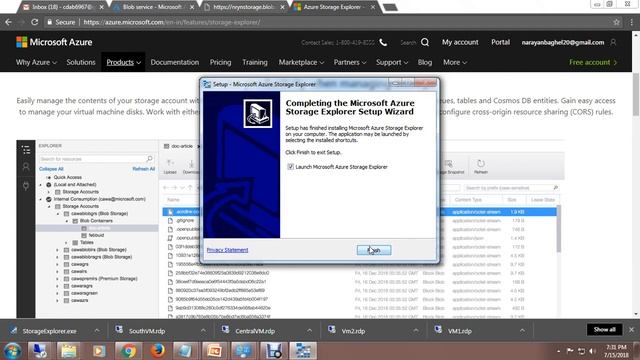Open the user profile icon beside email
Image resolution: width=640 pixels, height=360 pixels.
pyautogui.click(x=613, y=42)
